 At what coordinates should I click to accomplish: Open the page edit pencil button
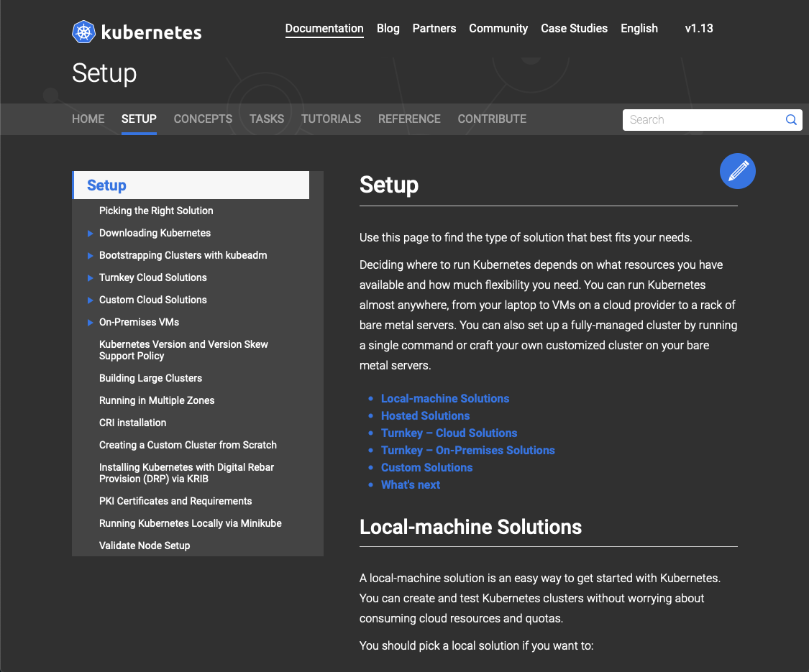coord(737,171)
